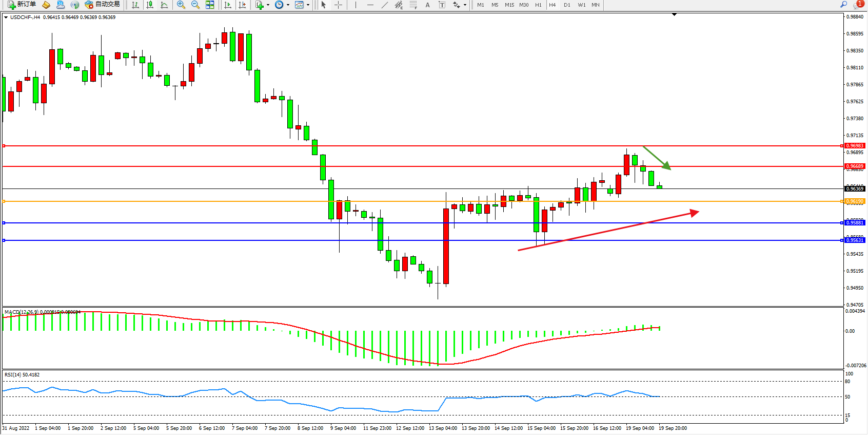The height and width of the screenshot is (435, 868).
Task: Select the crosshair tool
Action: (x=339, y=5)
